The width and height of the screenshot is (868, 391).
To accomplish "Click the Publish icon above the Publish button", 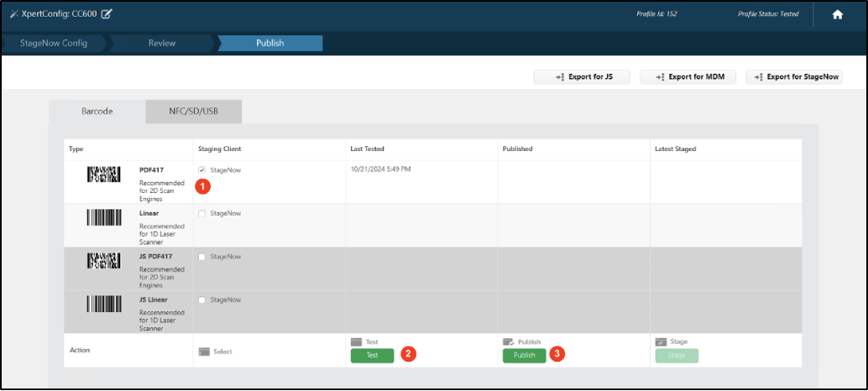I will coord(509,342).
